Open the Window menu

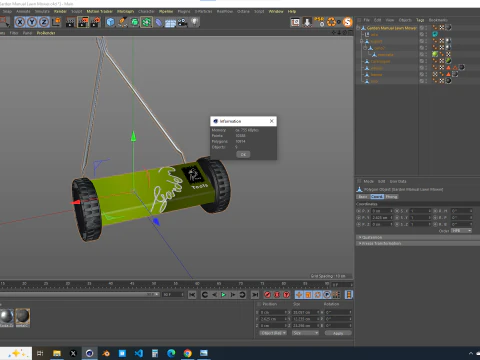(x=276, y=11)
